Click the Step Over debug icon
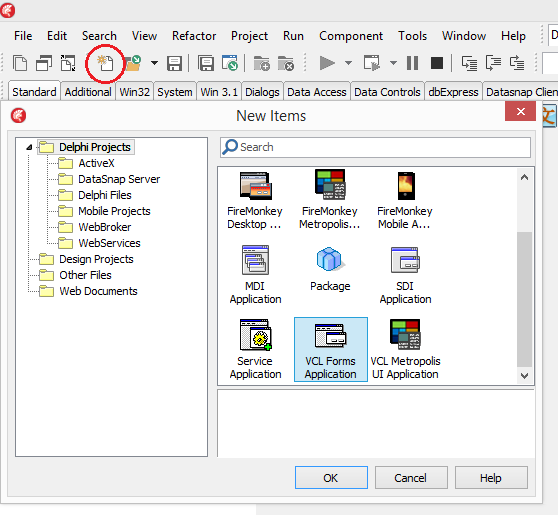 tap(493, 63)
